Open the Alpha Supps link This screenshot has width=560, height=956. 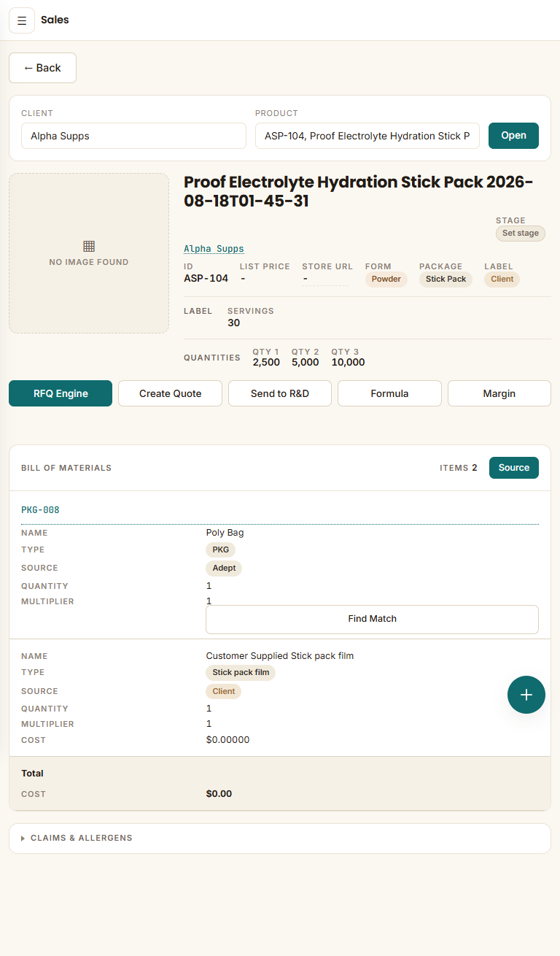point(214,249)
